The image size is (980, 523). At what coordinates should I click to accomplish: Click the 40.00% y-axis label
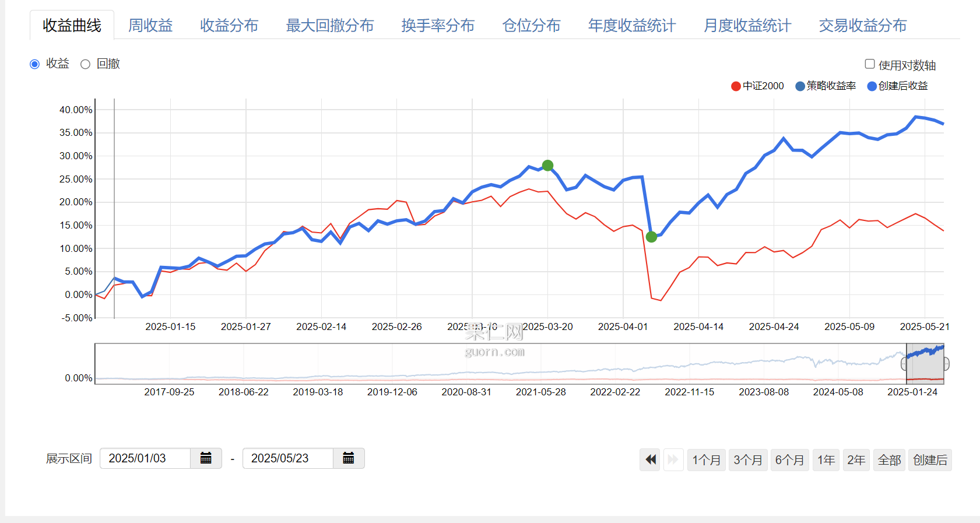pos(76,110)
